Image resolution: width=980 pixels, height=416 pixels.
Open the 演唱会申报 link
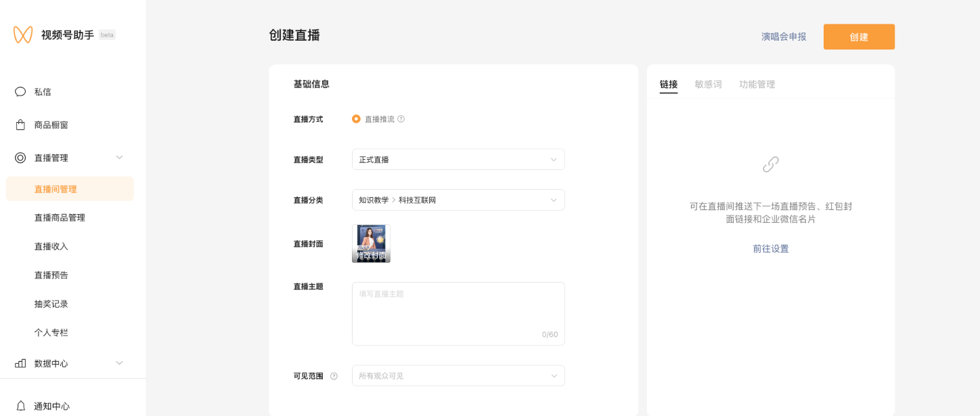click(x=784, y=37)
